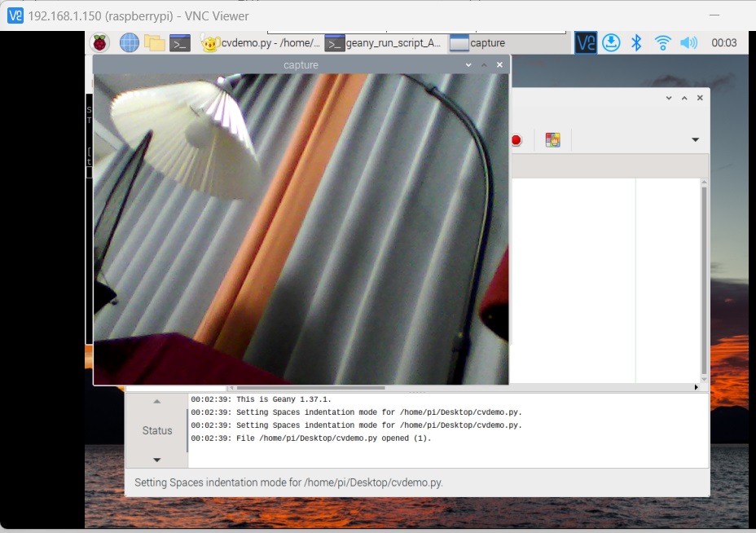Select the capture window taskbar button

[x=481, y=43]
